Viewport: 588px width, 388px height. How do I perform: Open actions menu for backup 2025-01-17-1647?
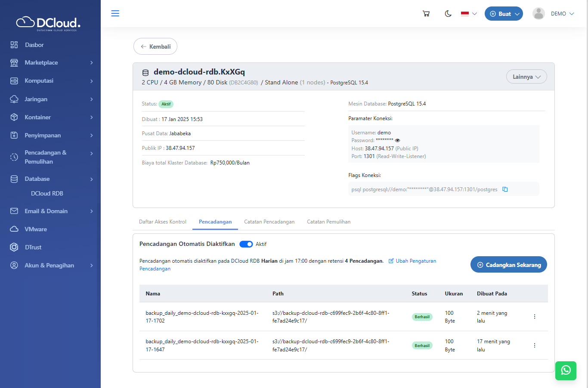click(535, 345)
